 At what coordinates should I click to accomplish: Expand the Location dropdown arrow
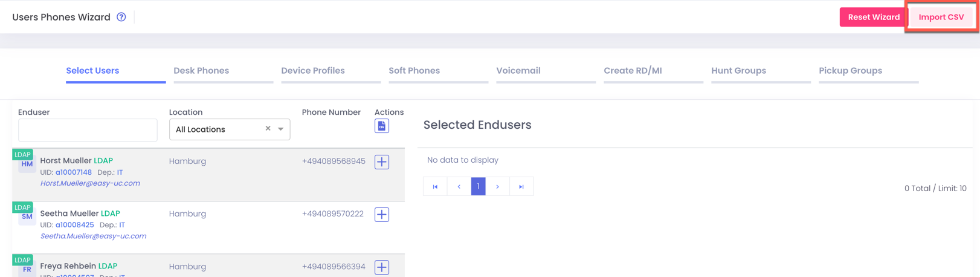click(281, 129)
